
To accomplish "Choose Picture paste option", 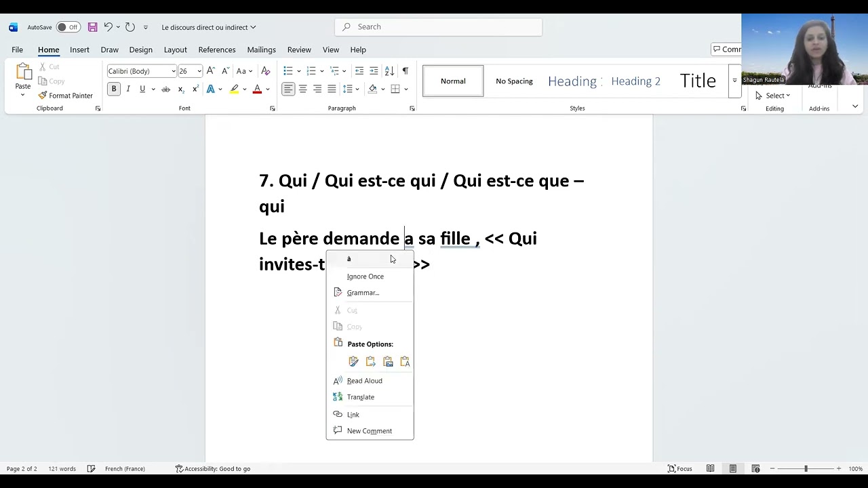I will [388, 362].
